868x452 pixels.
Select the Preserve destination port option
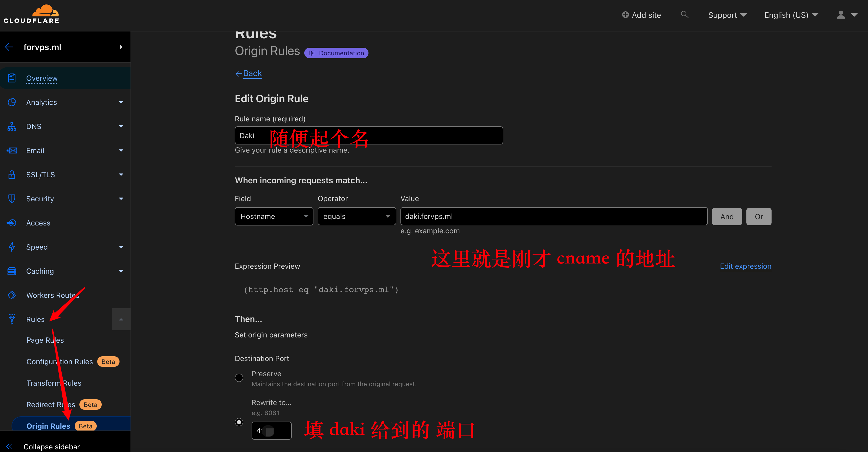tap(239, 378)
